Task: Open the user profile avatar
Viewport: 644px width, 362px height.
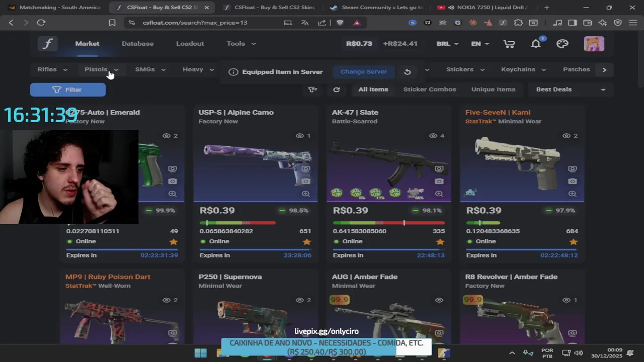Action: pos(594,44)
